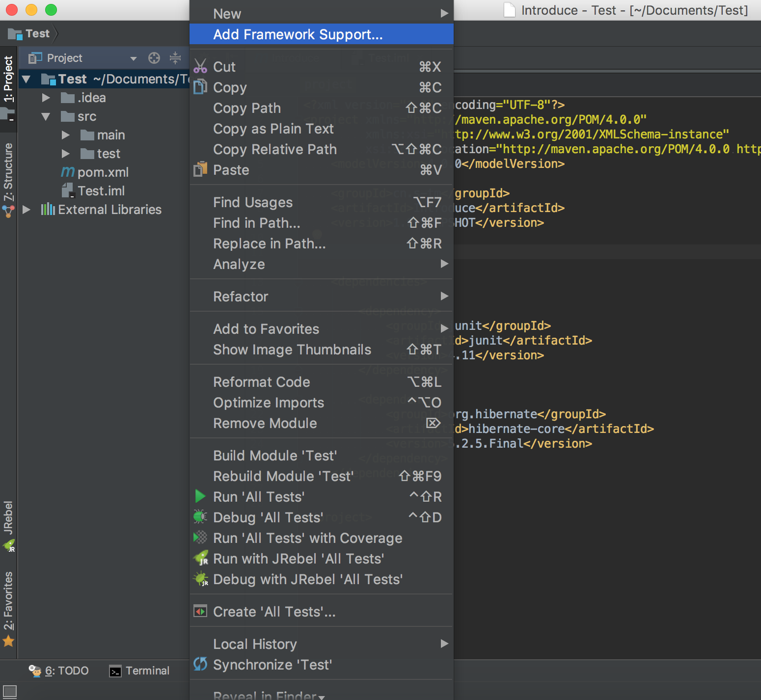761x700 pixels.
Task: Collapse the Test project root node
Action: coord(27,79)
